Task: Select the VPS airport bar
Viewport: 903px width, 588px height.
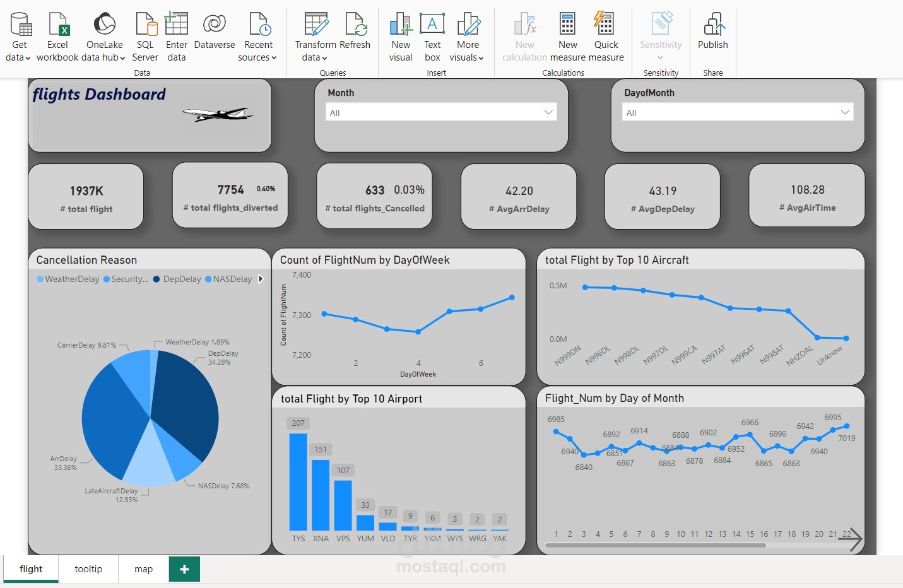Action: point(343,505)
